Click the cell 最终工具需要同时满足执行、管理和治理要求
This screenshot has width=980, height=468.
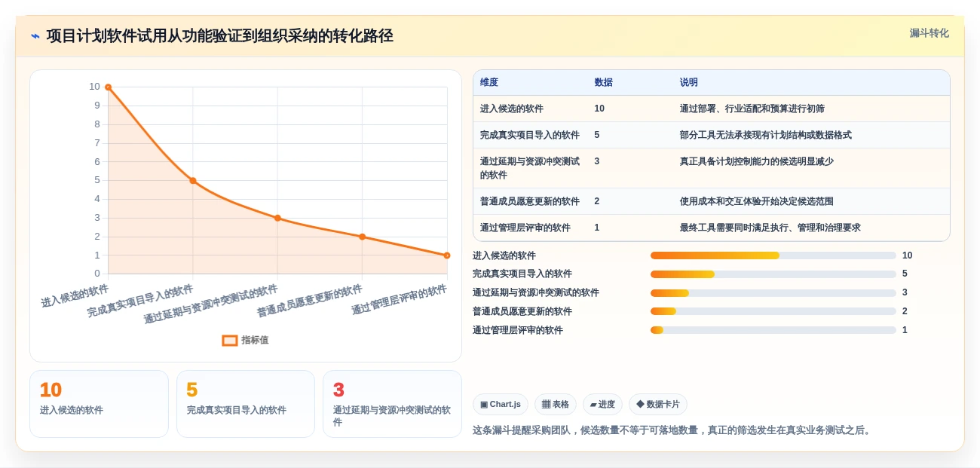770,228
